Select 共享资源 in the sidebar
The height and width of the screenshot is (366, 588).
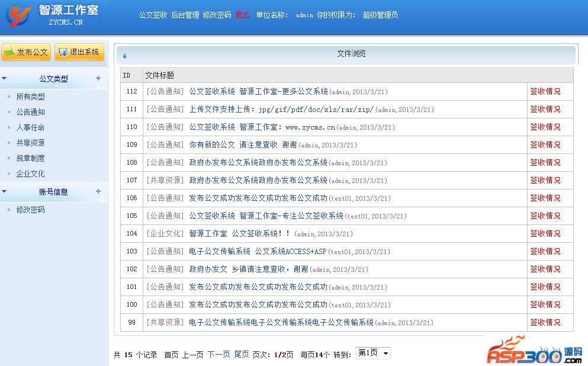(x=30, y=143)
